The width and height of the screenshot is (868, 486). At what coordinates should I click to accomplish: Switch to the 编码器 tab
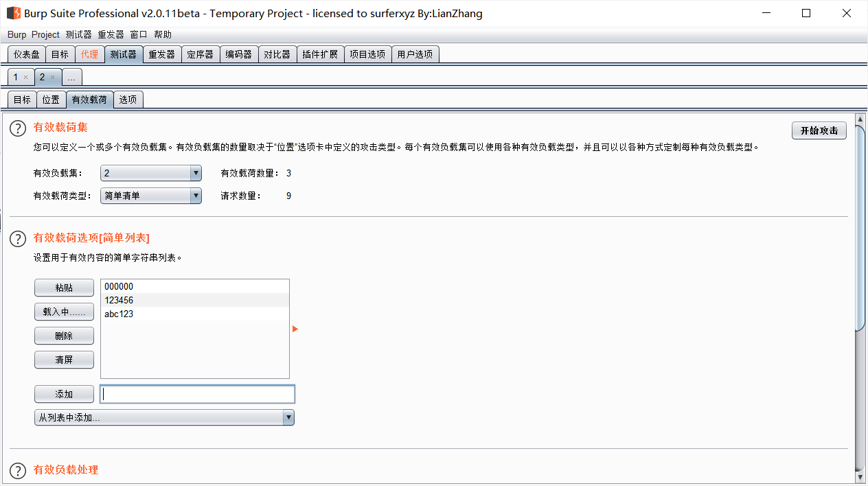239,54
